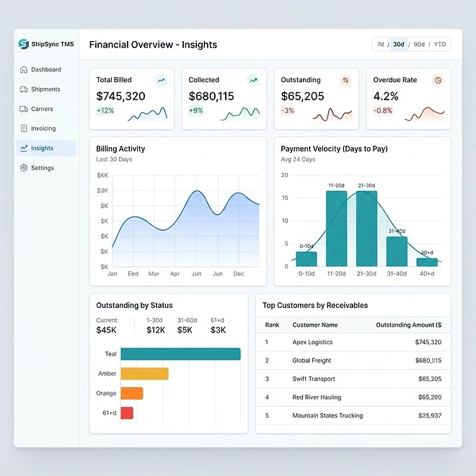Click the Invoicing document icon in sidebar
The height and width of the screenshot is (476, 476).
[x=24, y=128]
